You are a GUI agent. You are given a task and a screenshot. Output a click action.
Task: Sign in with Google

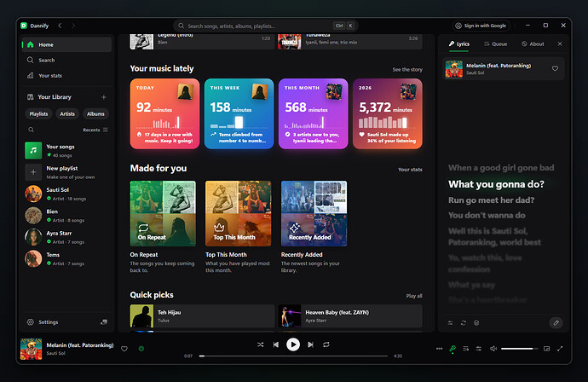click(x=481, y=26)
